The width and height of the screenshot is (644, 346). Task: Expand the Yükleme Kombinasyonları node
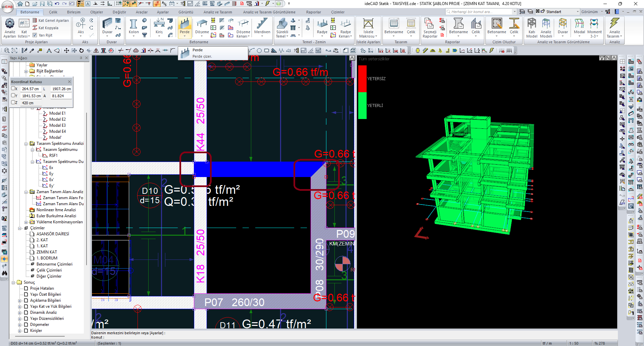point(26,222)
